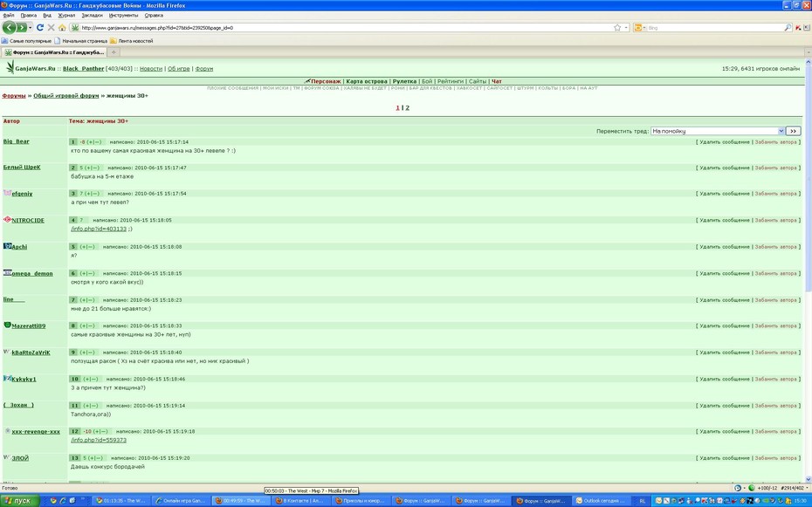The width and height of the screenshot is (812, 507).
Task: Vote on kBaRtoZaVriK's message with (+|−)
Action: point(88,353)
